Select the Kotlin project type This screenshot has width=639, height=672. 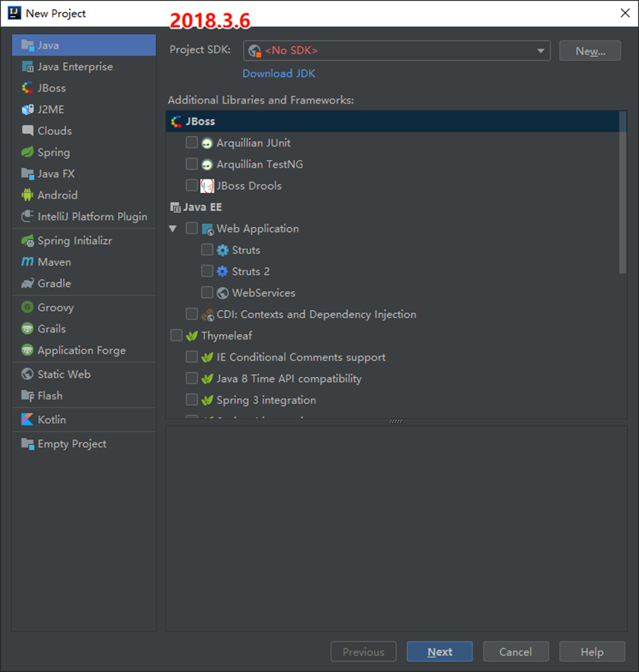84,419
